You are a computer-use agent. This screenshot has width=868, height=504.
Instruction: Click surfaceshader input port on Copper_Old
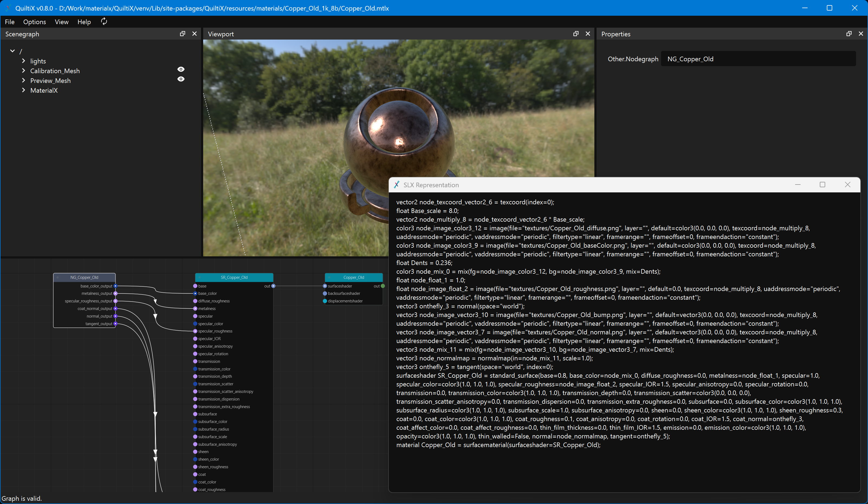pos(325,286)
